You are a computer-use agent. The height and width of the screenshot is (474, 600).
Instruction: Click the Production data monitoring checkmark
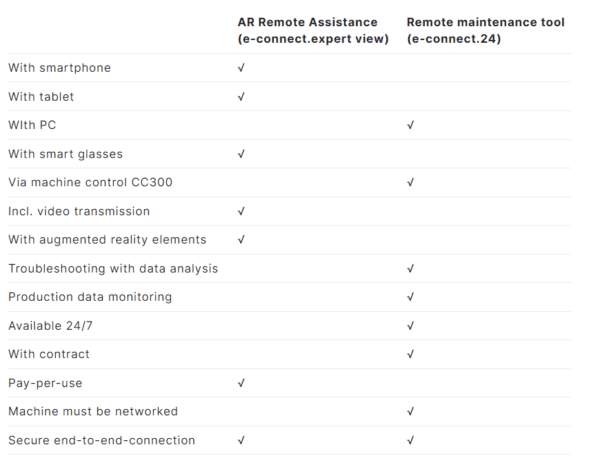click(410, 297)
